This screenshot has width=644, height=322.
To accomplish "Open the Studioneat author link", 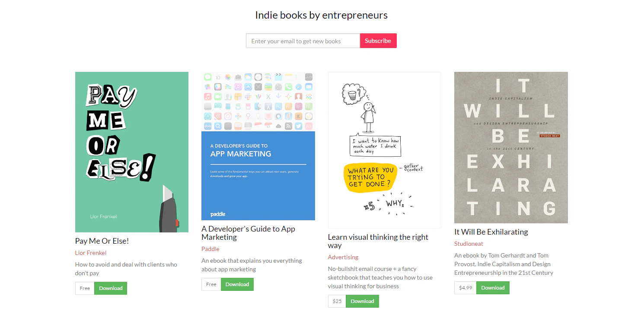I will pyautogui.click(x=469, y=244).
